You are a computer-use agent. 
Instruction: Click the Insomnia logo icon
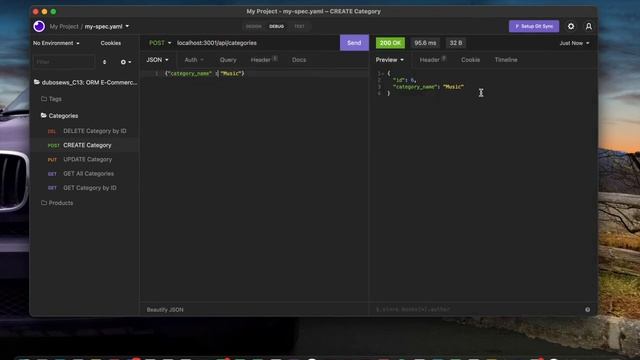39,26
